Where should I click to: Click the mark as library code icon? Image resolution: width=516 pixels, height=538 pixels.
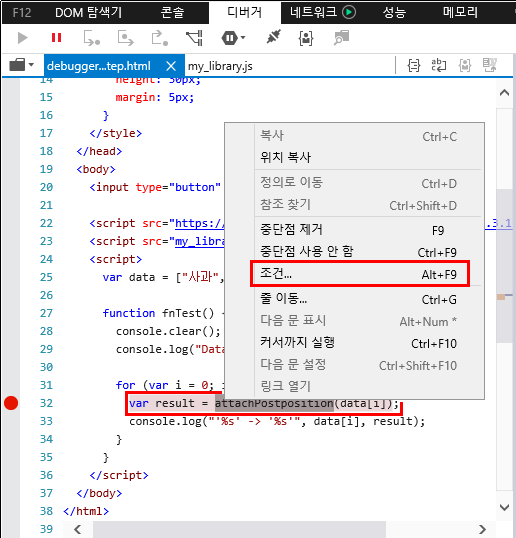tap(465, 65)
